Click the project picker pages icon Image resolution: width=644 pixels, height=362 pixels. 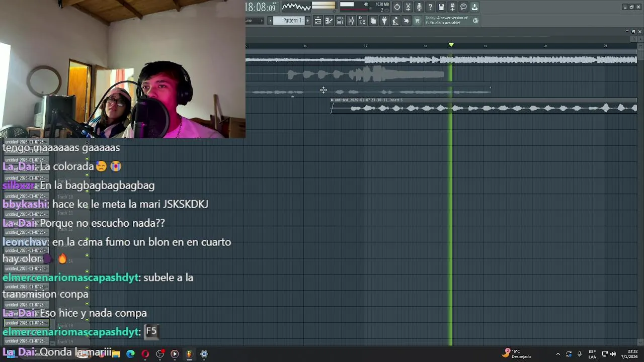373,21
